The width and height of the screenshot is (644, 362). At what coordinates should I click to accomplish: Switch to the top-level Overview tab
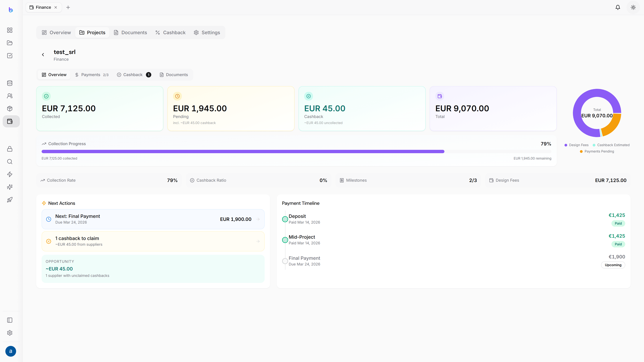56,33
